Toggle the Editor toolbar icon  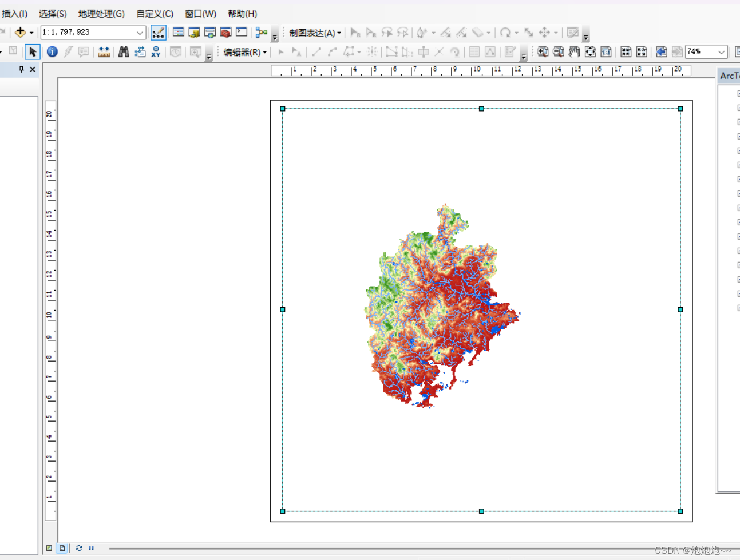(158, 33)
